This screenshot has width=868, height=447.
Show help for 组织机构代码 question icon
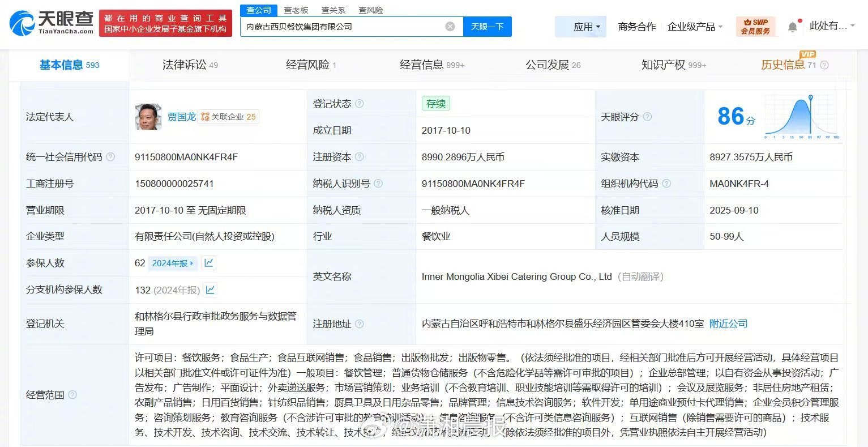[666, 184]
